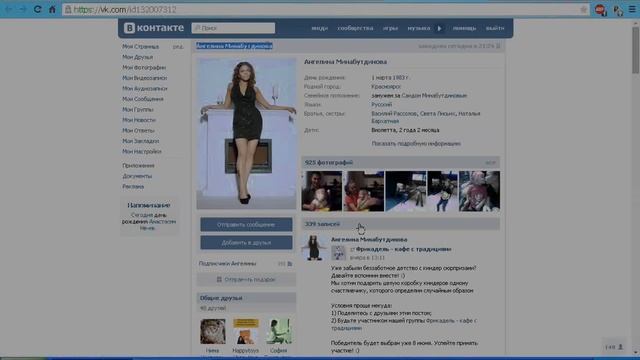Open 'Реклама' in the sidebar
Screen dimensions: 640x360
pyautogui.click(x=133, y=187)
